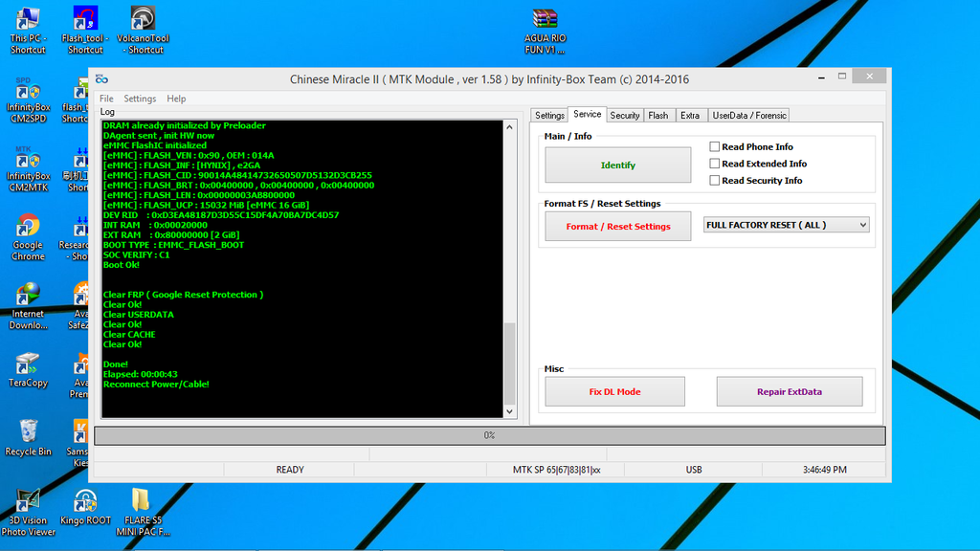The image size is (980, 551).
Task: Check the Read Security Info option
Action: coord(715,180)
